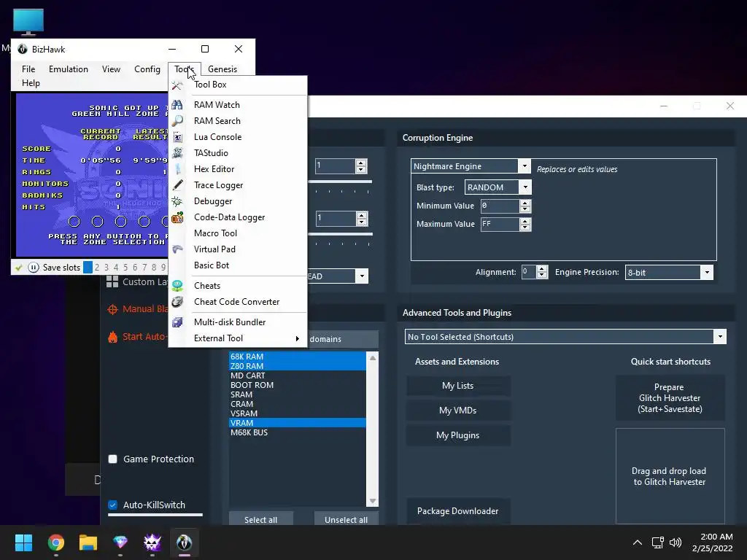Viewport: 747px width, 560px height.
Task: Click the Minimum Value stepper arrows
Action: (525, 206)
